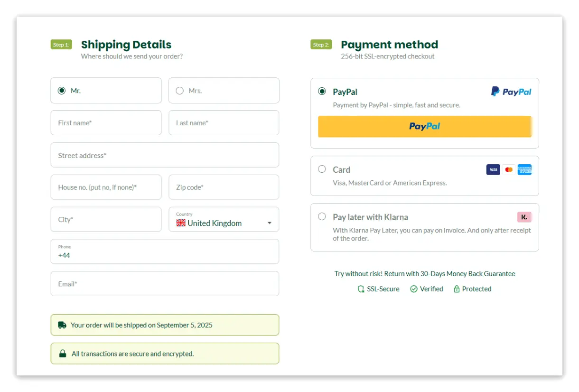The height and width of the screenshot is (392, 579).
Task: Click the delivery truck icon
Action: (x=62, y=325)
